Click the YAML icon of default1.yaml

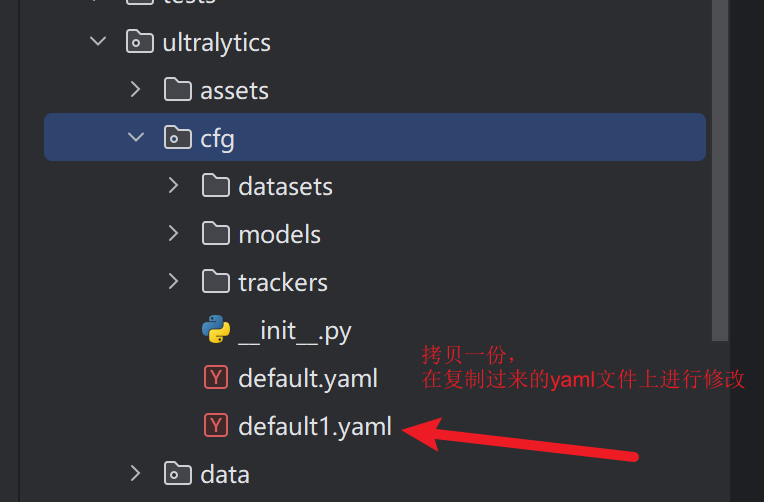pyautogui.click(x=216, y=425)
